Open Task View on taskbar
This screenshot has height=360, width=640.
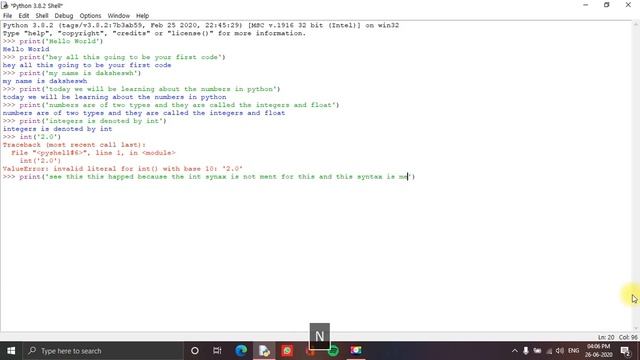coord(217,351)
